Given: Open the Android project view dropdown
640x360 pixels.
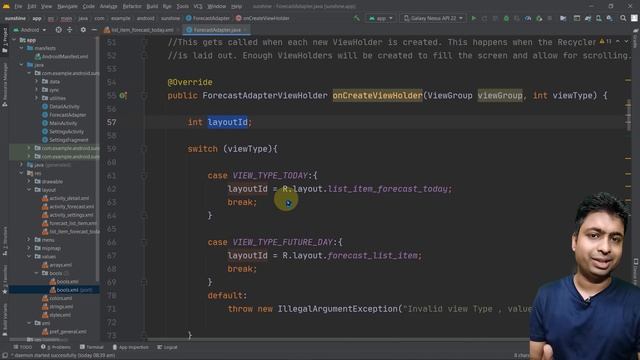Looking at the screenshot, I should pos(30,30).
